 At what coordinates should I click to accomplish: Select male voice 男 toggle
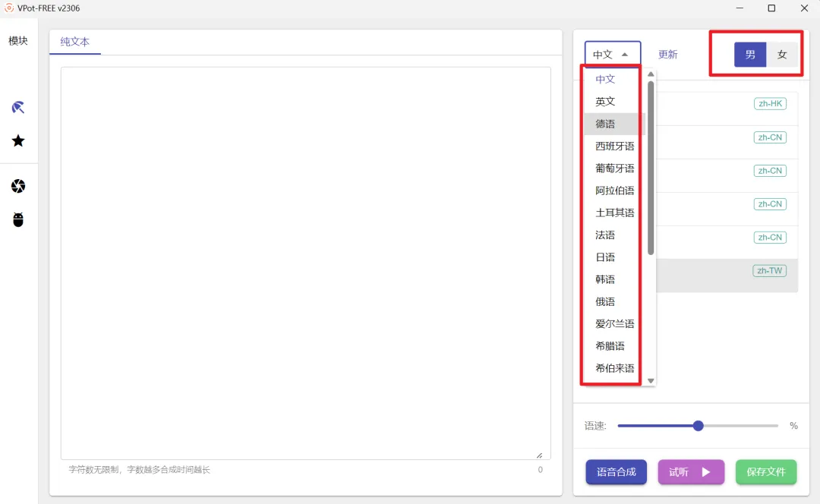click(750, 55)
